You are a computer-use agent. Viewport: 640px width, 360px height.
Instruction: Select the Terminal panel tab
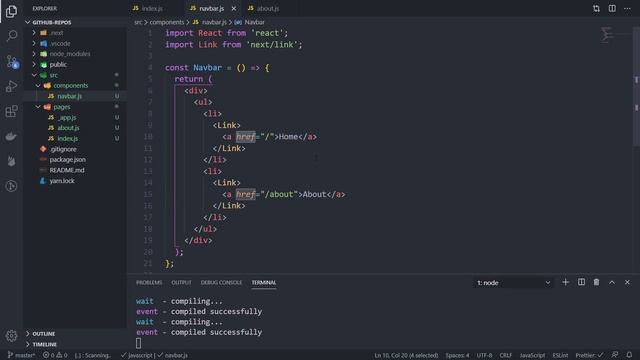(264, 282)
